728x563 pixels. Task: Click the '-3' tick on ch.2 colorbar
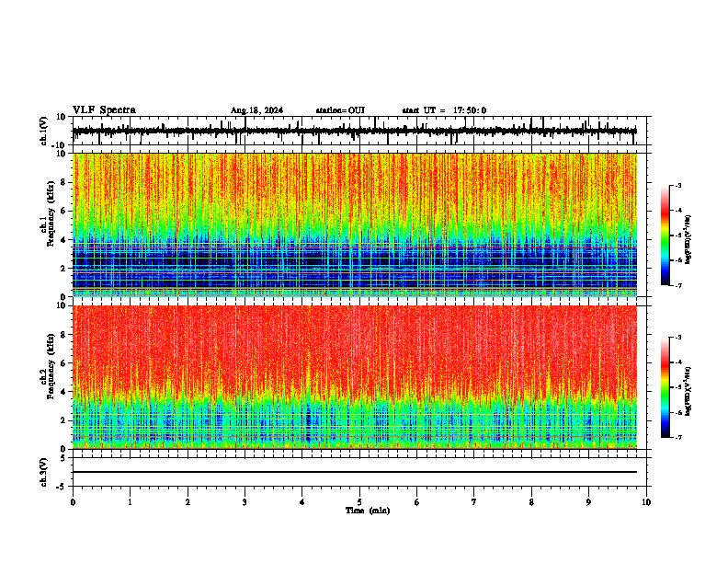point(678,338)
